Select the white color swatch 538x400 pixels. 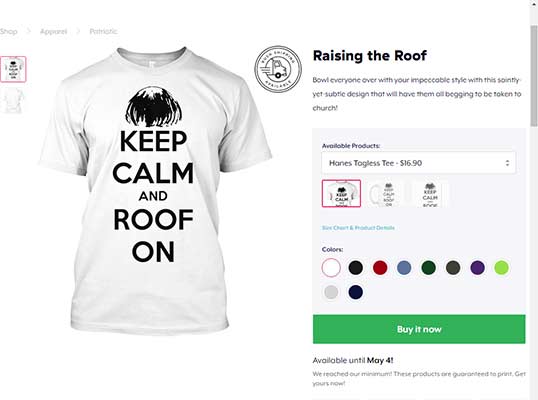point(331,268)
